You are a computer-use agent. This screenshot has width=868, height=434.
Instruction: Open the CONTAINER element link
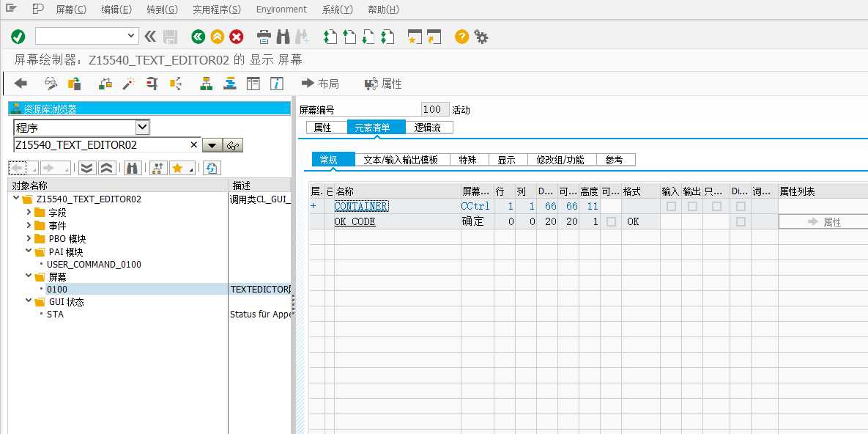pos(361,206)
